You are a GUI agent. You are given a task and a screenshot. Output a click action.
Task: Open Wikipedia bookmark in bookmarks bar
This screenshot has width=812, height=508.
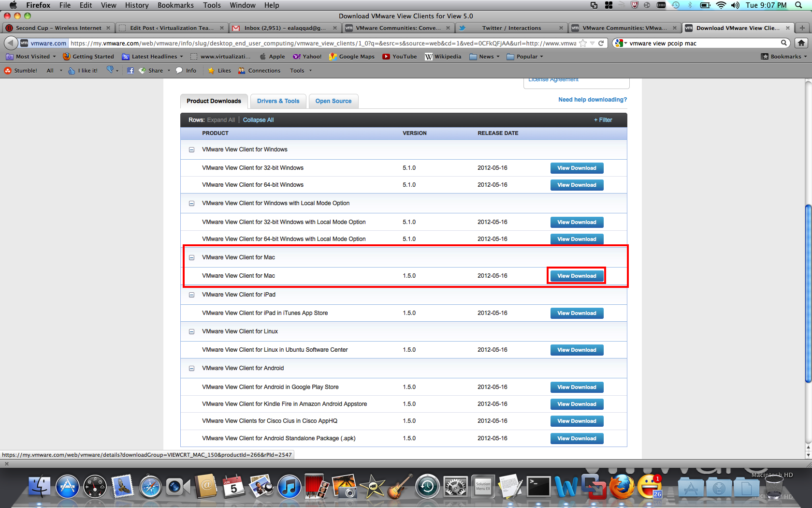click(x=443, y=57)
